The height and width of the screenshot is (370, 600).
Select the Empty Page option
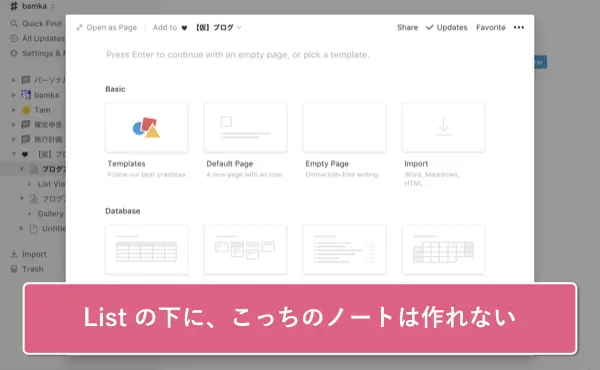344,127
